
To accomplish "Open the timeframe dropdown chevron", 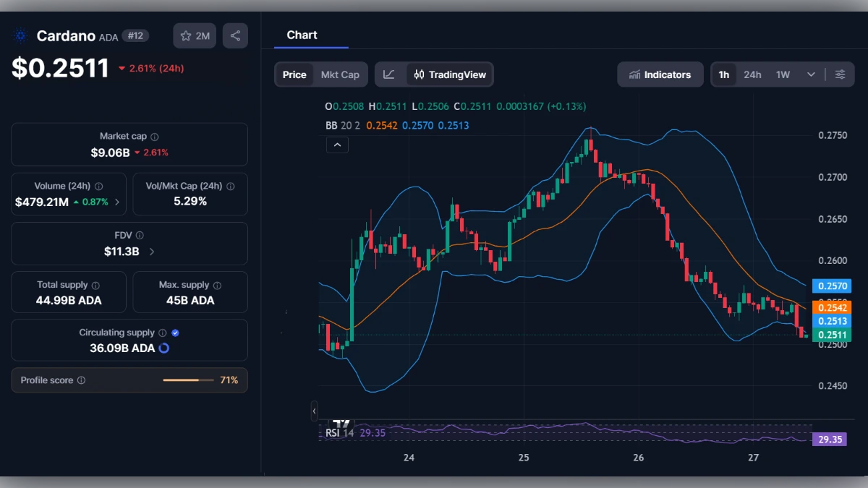I will pyautogui.click(x=811, y=74).
